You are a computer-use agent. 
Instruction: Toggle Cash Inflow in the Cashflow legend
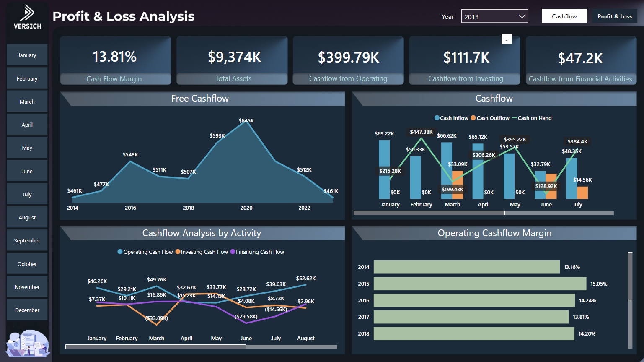[451, 118]
